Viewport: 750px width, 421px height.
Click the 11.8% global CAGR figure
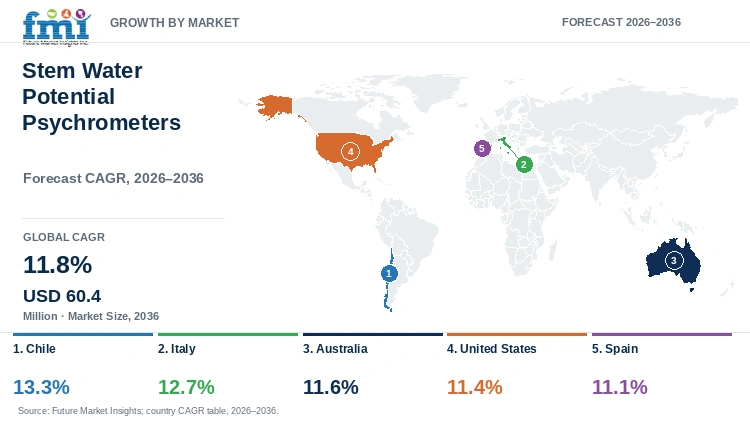tap(57, 265)
